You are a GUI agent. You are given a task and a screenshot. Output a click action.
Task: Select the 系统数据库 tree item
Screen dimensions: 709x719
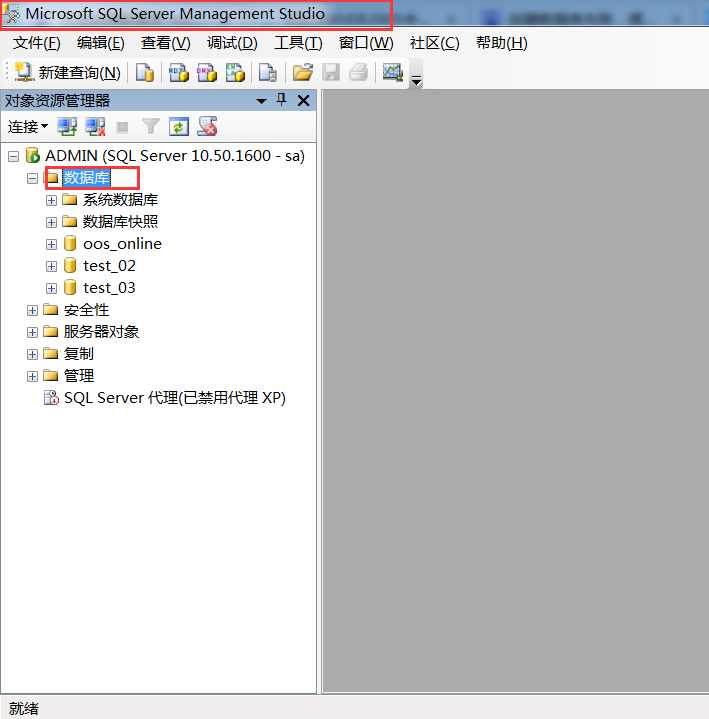(120, 200)
